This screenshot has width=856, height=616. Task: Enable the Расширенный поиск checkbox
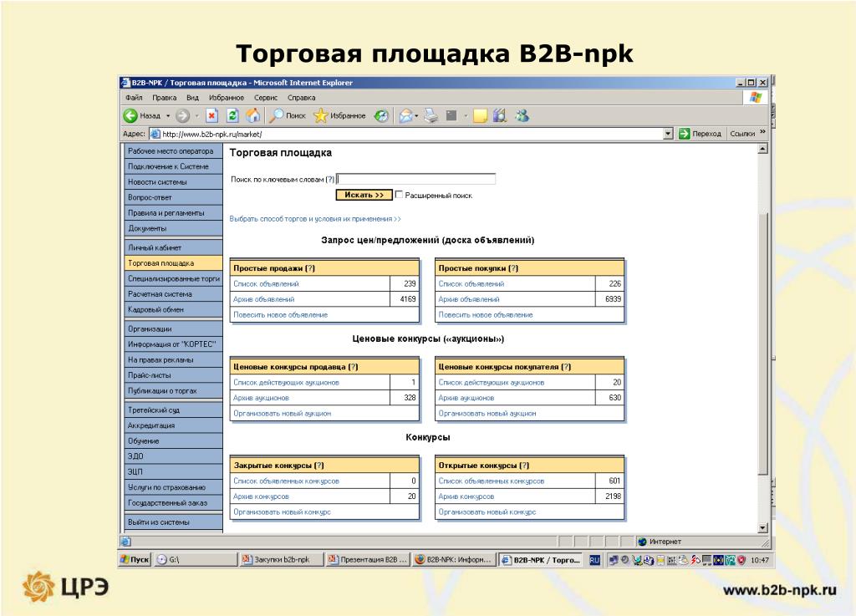pos(399,194)
